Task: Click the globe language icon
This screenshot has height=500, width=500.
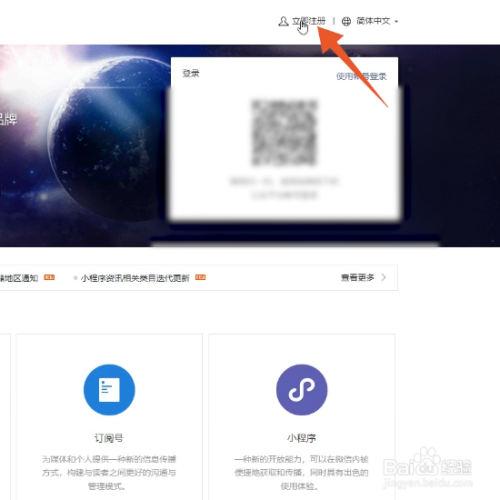Action: pos(346,21)
